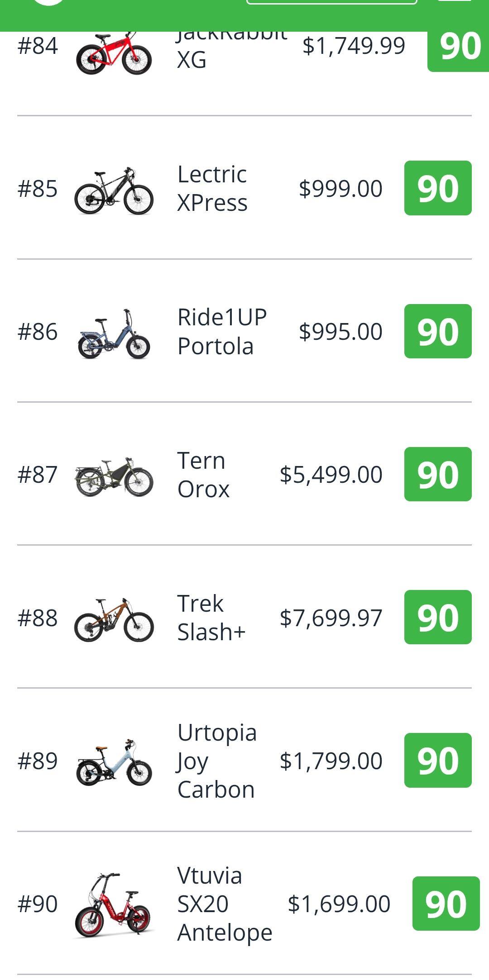489x980 pixels.
Task: Tap the #90 rank number
Action: coord(38,904)
